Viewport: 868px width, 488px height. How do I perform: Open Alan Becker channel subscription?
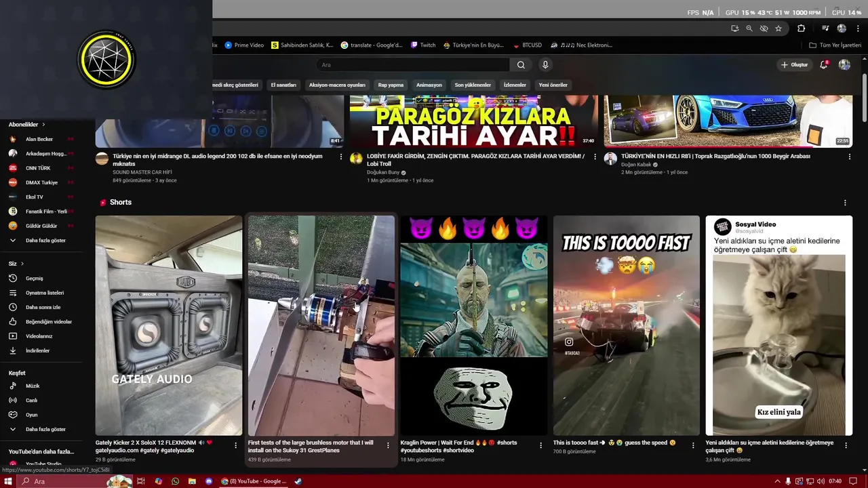pyautogui.click(x=39, y=139)
